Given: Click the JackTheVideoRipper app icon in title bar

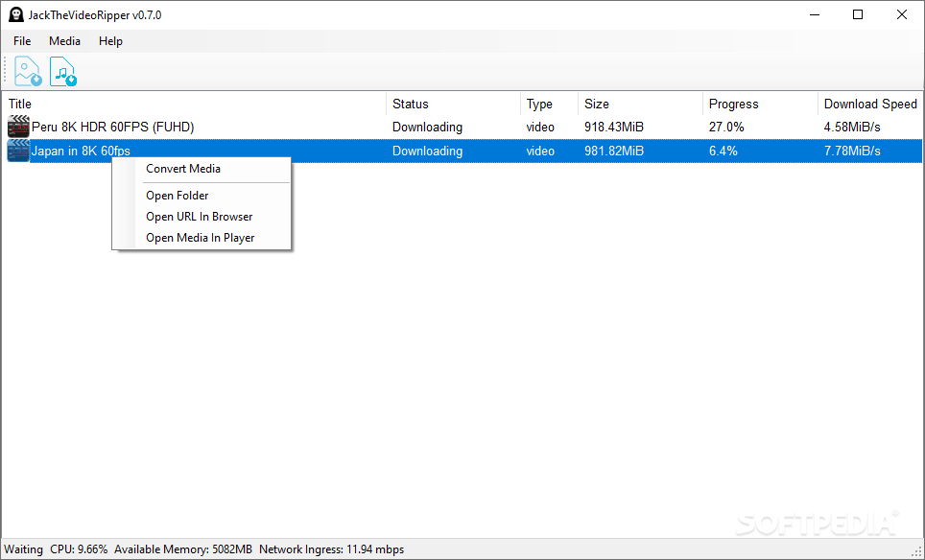Looking at the screenshot, I should click(16, 14).
